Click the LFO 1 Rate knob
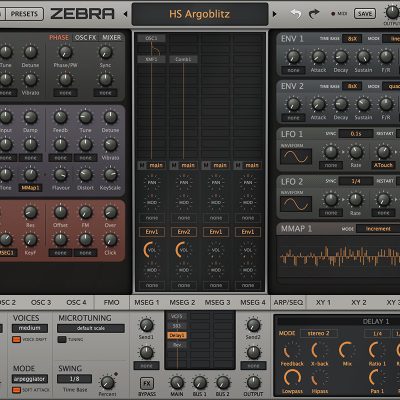Screen dimensions: 400x400 356,152
